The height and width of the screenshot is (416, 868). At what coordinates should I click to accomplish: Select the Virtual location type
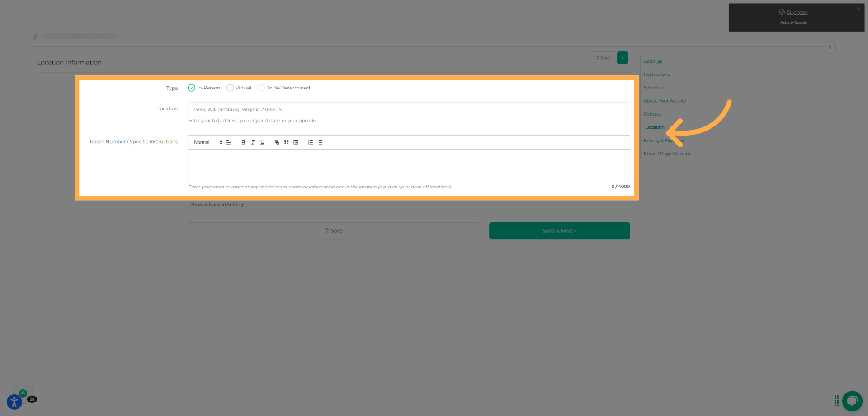coord(230,88)
